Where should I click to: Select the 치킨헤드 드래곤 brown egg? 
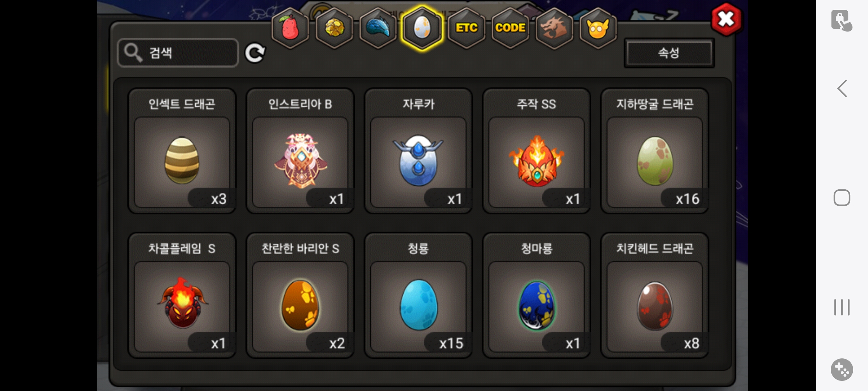pos(655,295)
